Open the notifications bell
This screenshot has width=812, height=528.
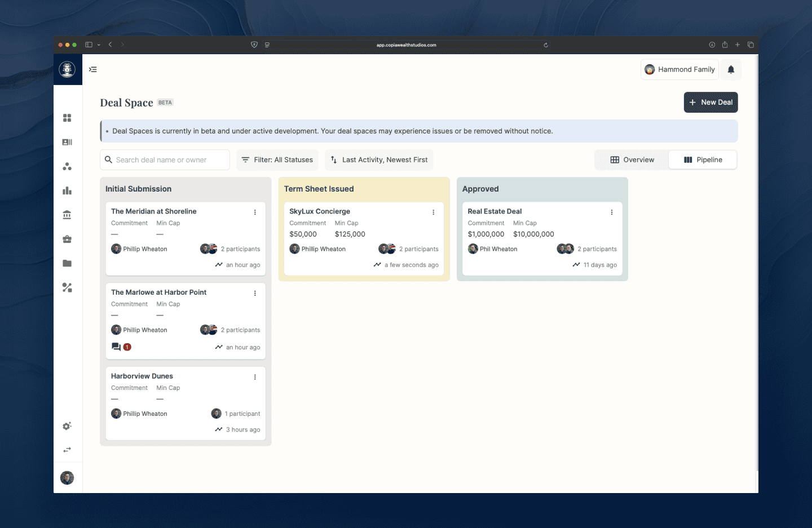tap(731, 69)
